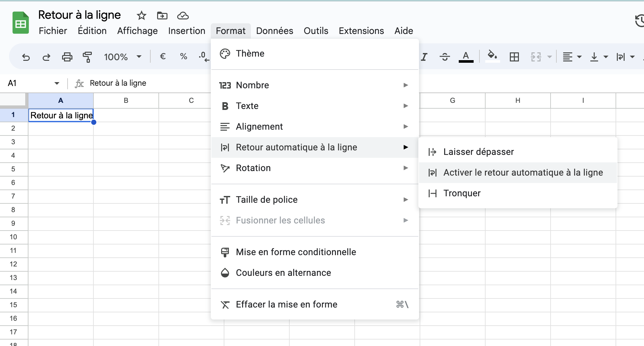Toggle strikethrough formatting
Screen dimensions: 644x346
[x=445, y=57]
